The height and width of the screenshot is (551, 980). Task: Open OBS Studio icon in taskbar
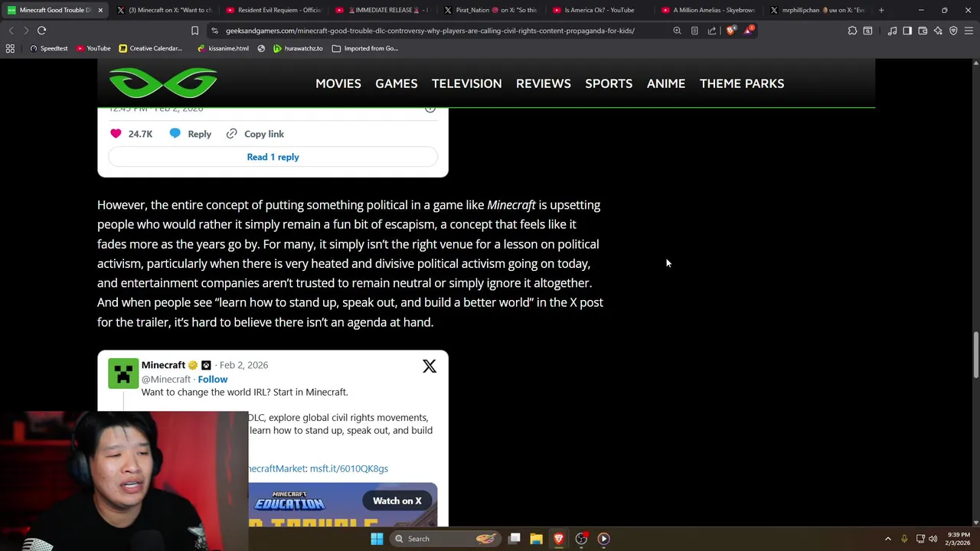pyautogui.click(x=581, y=539)
